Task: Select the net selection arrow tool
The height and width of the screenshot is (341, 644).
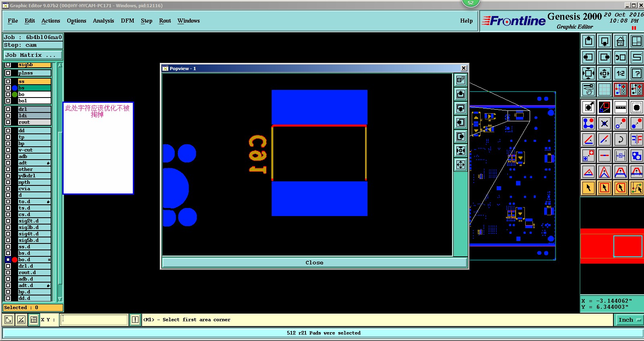Action: coord(637,188)
